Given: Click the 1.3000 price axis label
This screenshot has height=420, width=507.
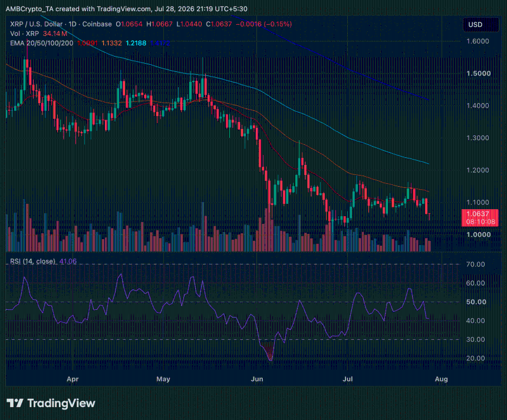Looking at the screenshot, I should [478, 138].
